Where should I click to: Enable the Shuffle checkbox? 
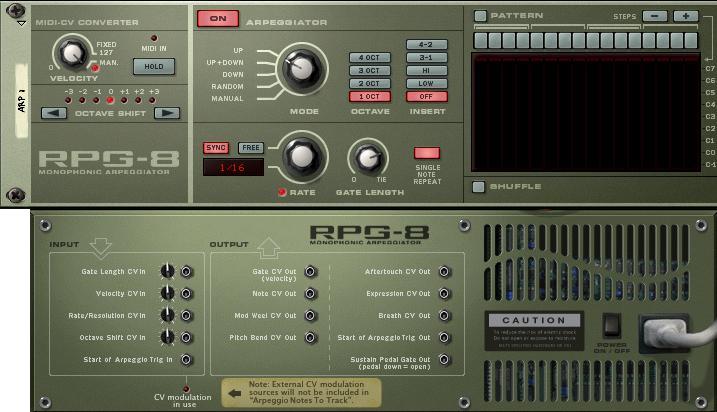478,187
